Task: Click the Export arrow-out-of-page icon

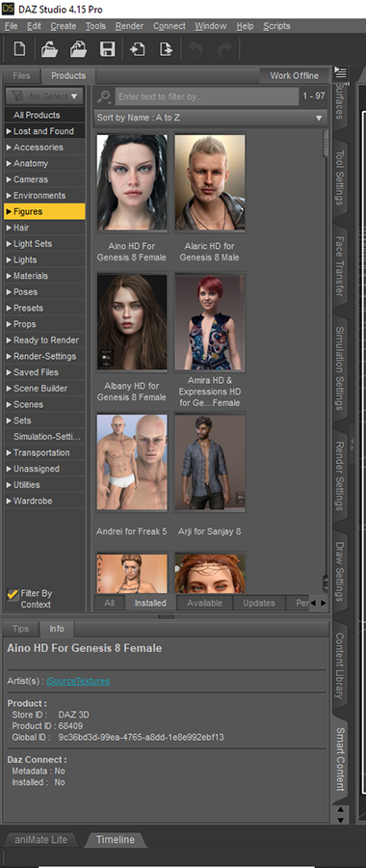Action: pyautogui.click(x=166, y=49)
